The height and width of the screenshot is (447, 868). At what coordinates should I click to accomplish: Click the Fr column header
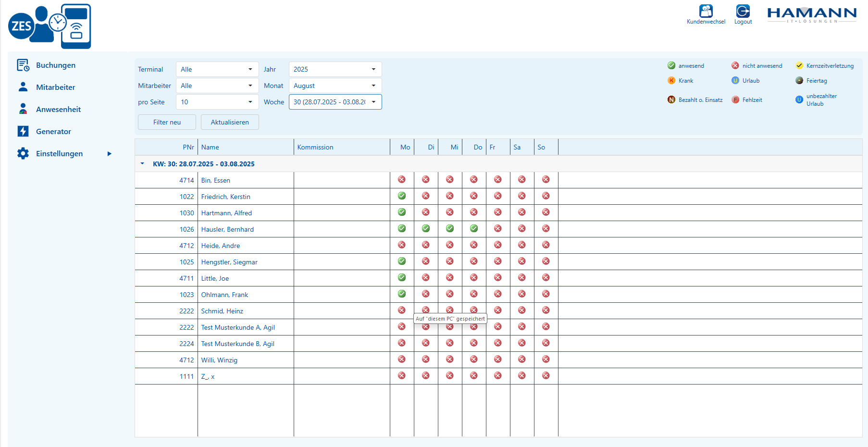(498, 147)
